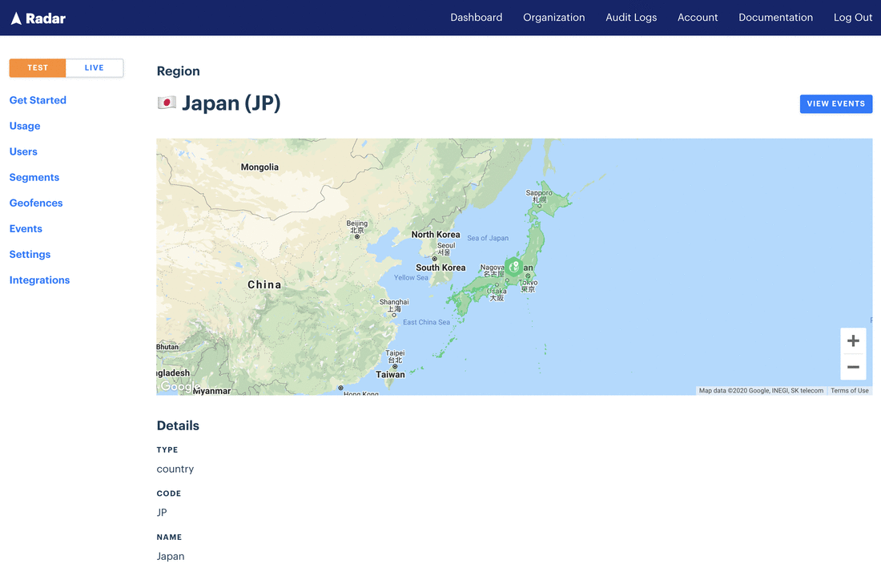Click Log Out in the header

[852, 18]
